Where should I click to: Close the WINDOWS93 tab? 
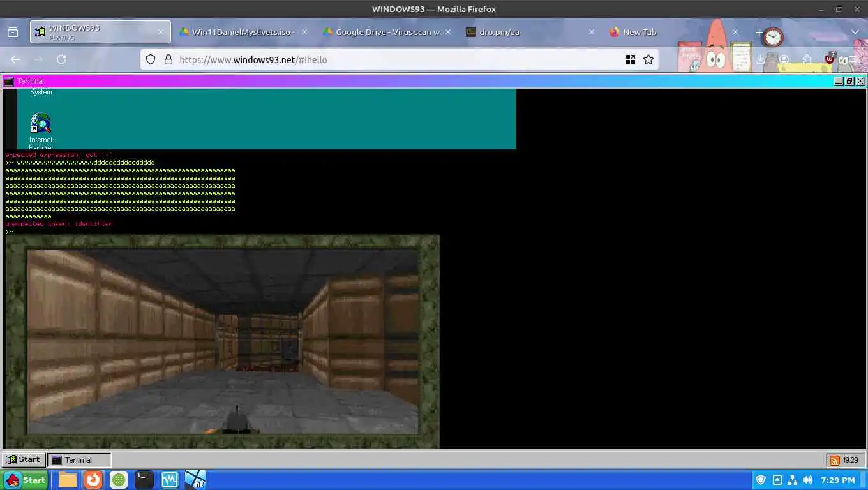tap(161, 32)
